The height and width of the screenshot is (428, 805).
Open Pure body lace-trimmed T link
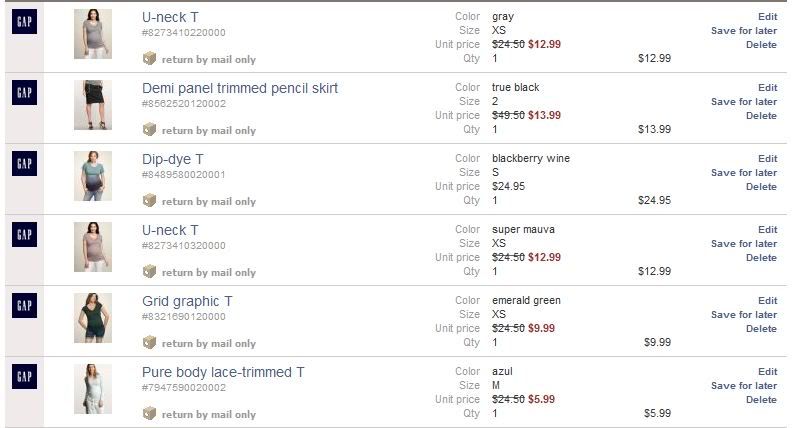tap(223, 372)
